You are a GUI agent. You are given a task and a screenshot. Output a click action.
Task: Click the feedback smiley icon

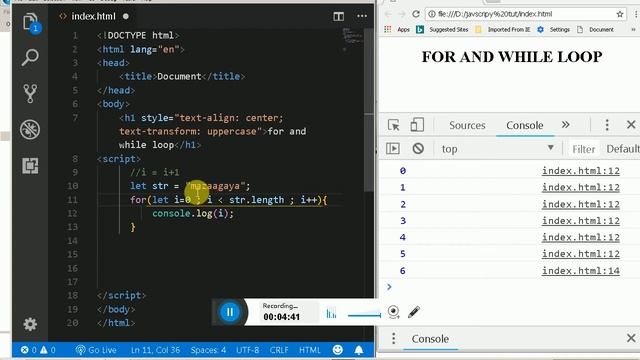338,349
